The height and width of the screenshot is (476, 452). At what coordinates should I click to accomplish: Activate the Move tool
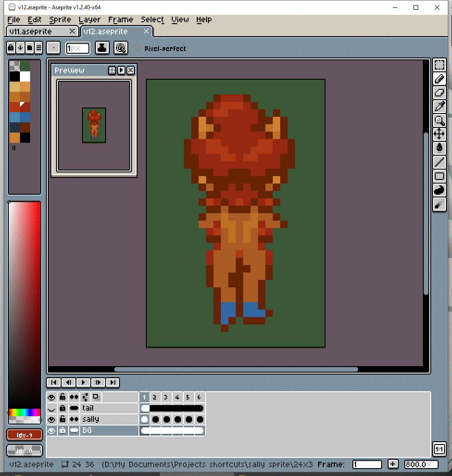[x=439, y=134]
